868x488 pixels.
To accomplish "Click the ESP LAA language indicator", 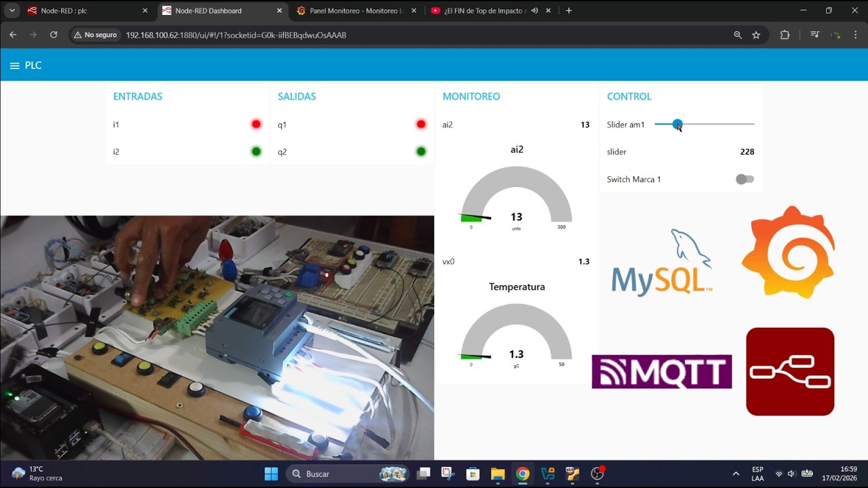I will 757,474.
